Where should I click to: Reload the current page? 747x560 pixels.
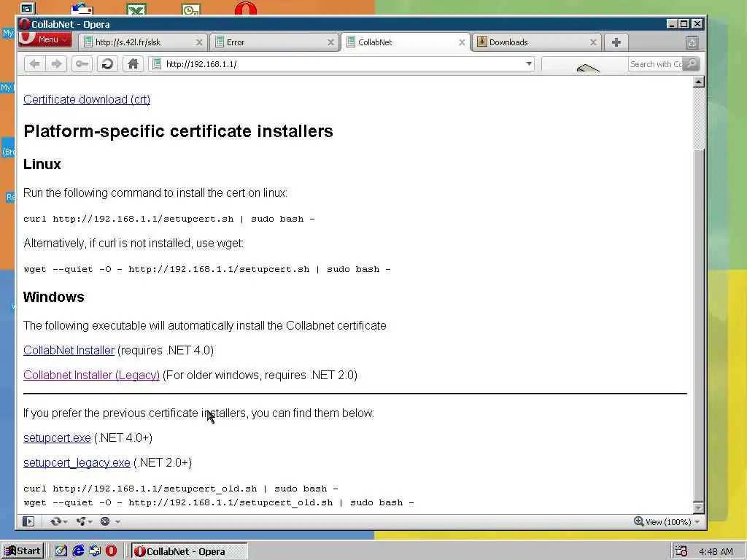pyautogui.click(x=108, y=64)
